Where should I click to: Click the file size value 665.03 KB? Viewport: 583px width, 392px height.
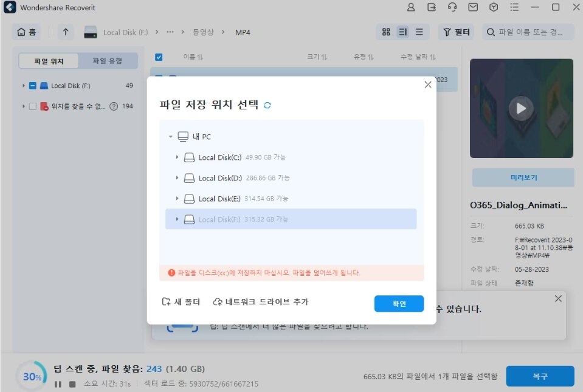click(x=529, y=226)
